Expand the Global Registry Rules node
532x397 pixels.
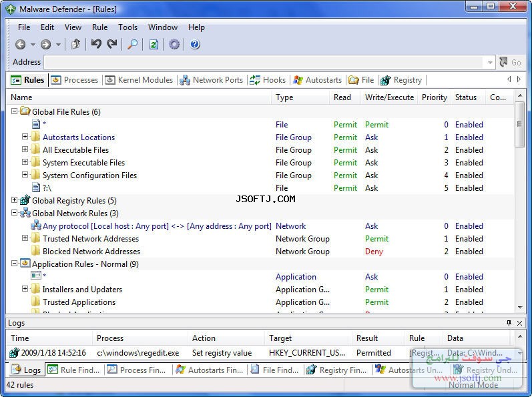[x=14, y=200]
